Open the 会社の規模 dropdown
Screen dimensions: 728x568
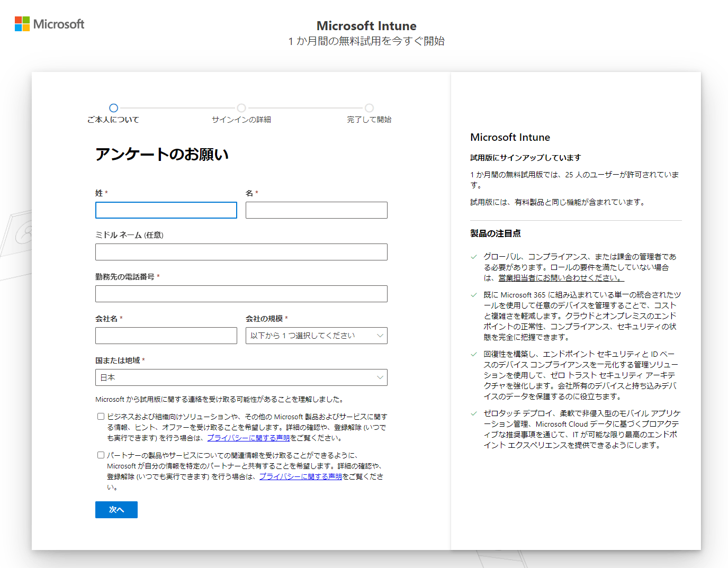coord(317,336)
